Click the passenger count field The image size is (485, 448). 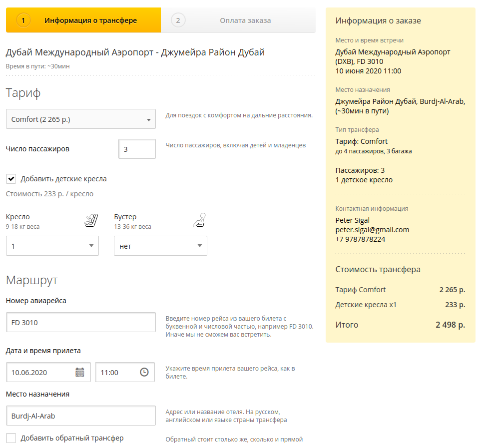coord(137,149)
